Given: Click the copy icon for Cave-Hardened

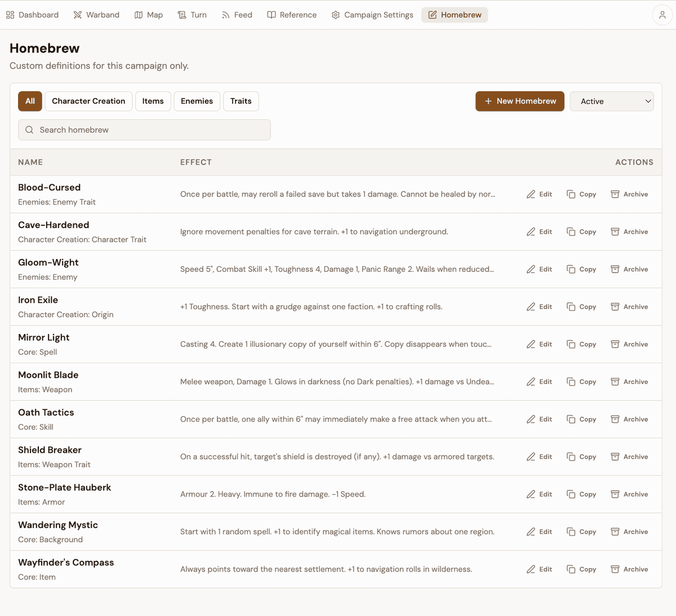Looking at the screenshot, I should point(571,232).
